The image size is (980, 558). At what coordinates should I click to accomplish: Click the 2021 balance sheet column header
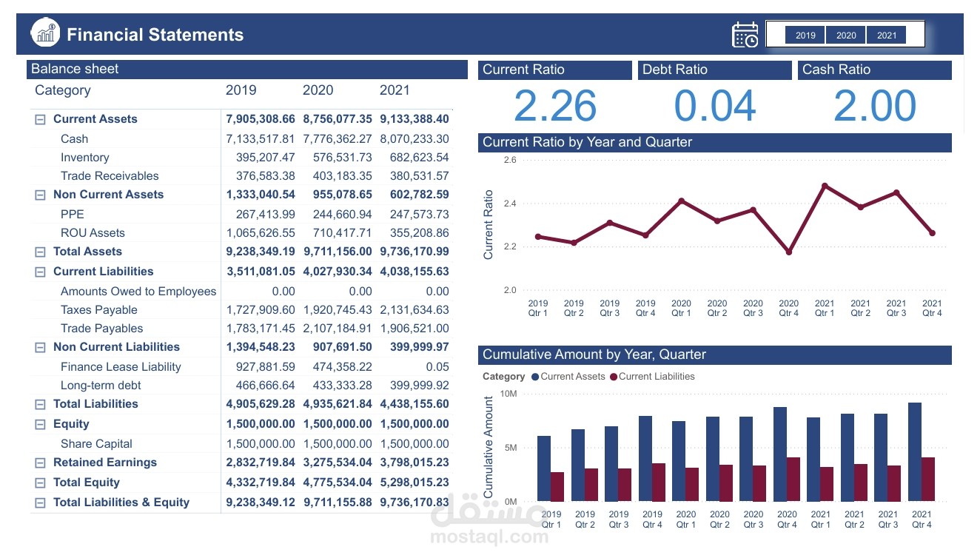395,90
